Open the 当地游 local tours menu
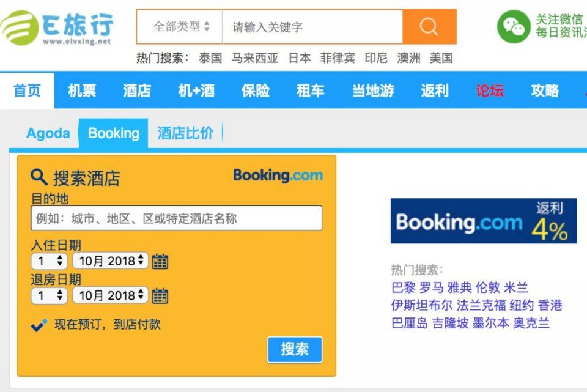This screenshot has width=587, height=392. (x=373, y=91)
